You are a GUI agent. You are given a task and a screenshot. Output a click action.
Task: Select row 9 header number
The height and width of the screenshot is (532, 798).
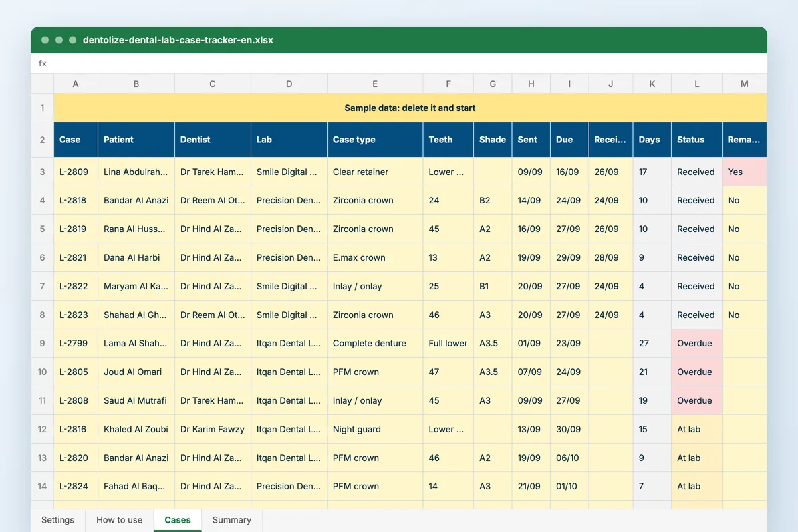(x=42, y=343)
